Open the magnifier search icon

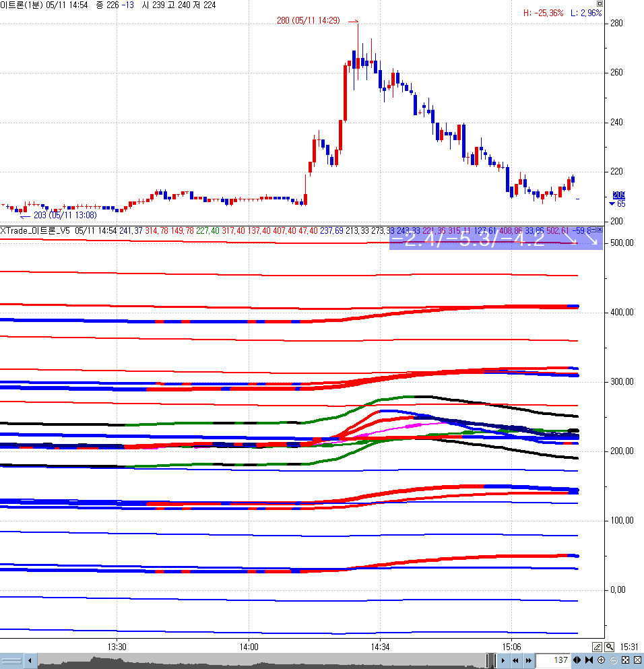[x=609, y=647]
